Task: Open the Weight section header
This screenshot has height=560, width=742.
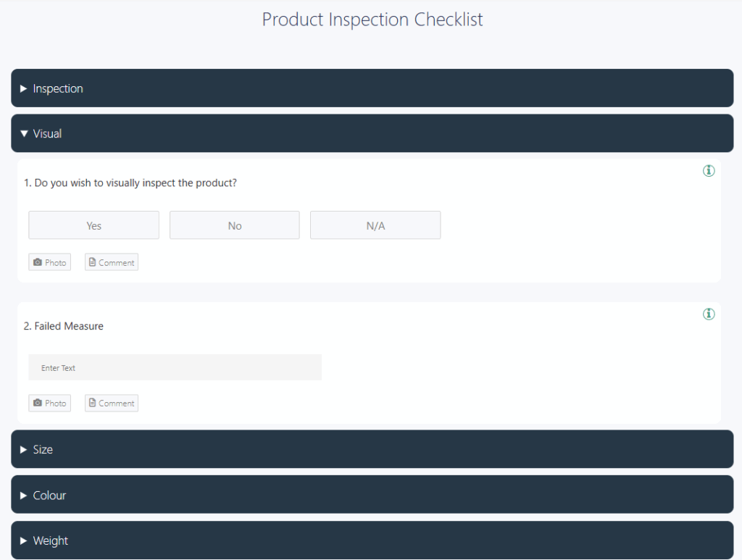Action: [x=371, y=540]
